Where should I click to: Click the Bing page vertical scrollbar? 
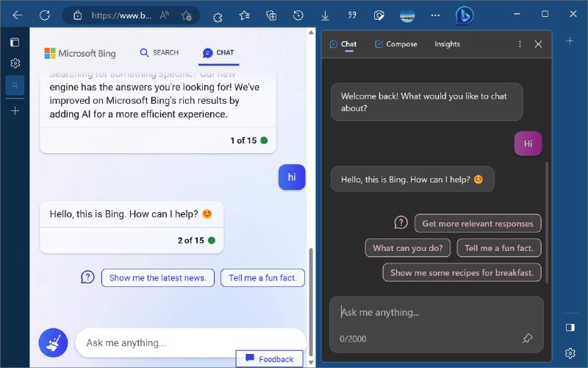[x=311, y=300]
